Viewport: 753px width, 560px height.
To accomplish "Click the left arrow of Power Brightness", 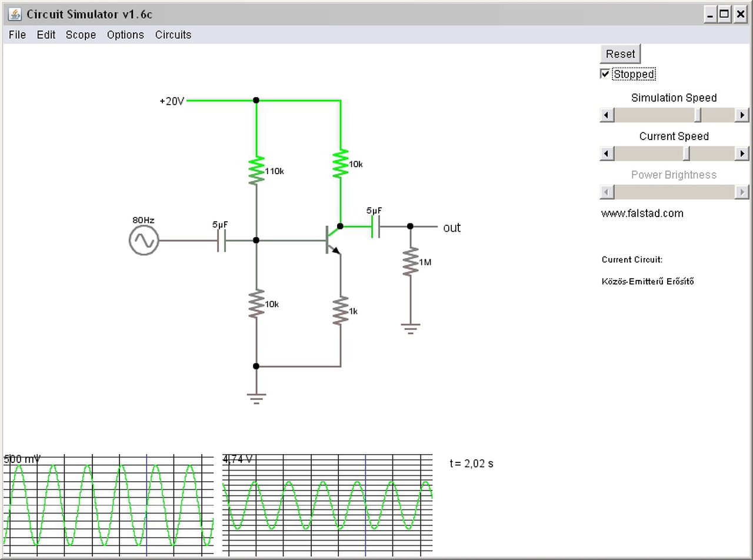I will [607, 192].
